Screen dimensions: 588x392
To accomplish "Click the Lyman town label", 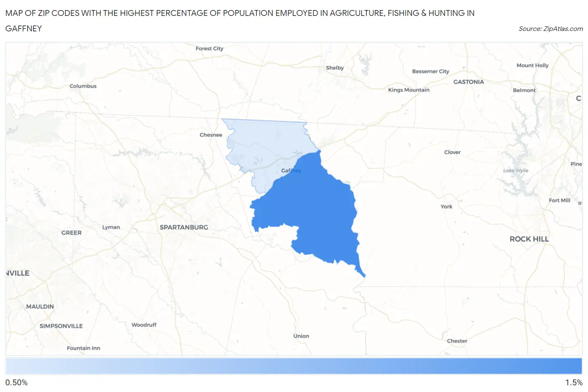I will click(x=111, y=227).
